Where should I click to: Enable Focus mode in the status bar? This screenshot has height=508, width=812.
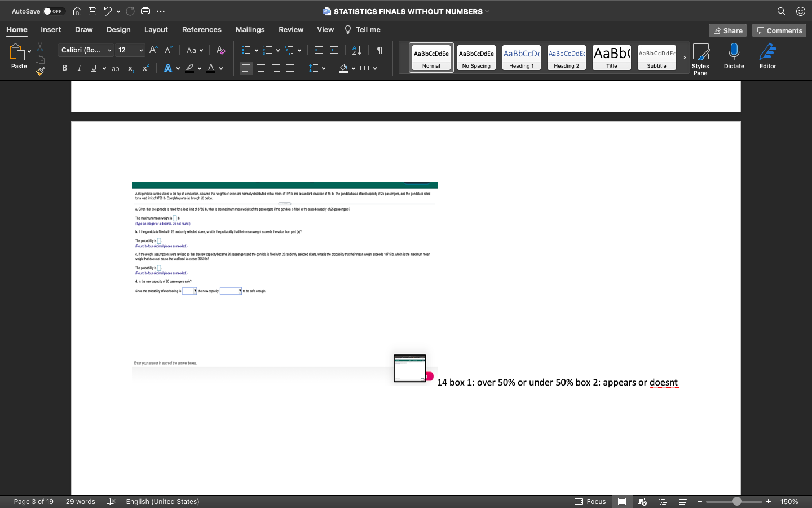tap(590, 501)
